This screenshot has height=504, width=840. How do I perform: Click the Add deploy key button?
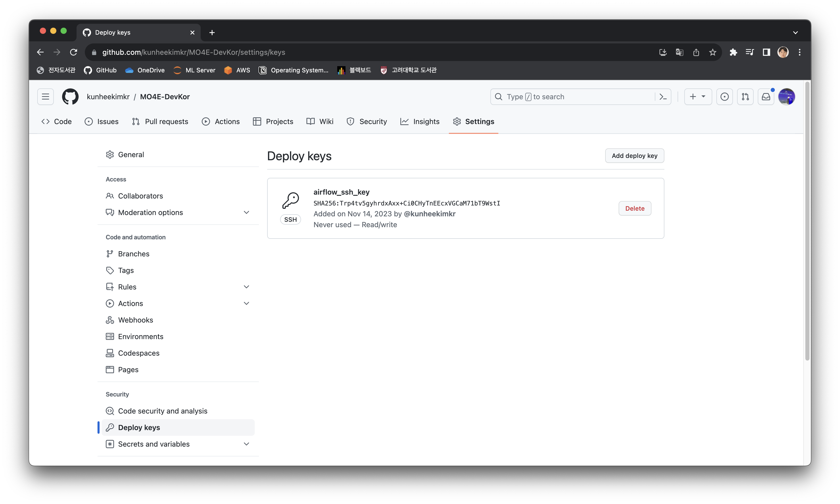[634, 156]
